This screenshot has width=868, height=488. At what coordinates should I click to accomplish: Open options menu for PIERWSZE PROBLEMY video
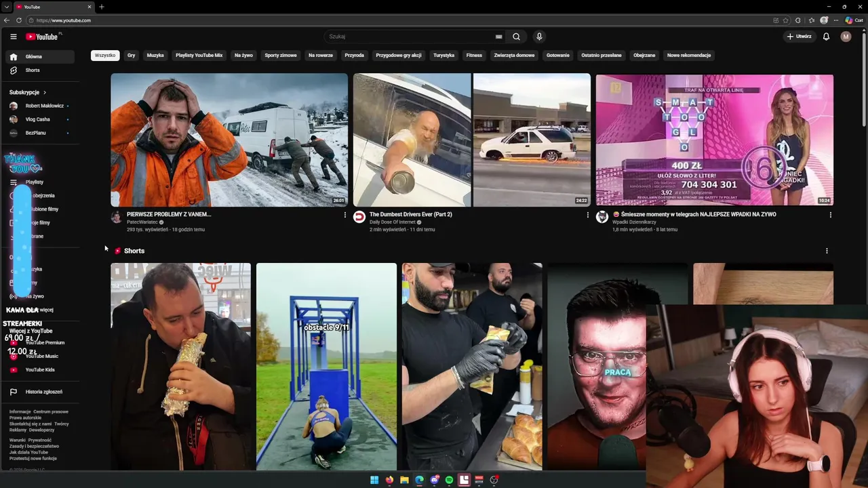[x=344, y=215]
